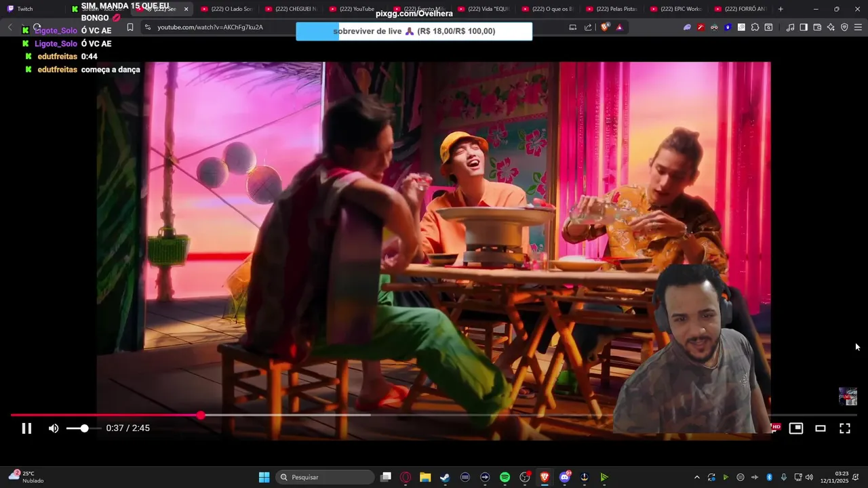Click the youtube.com URL address field

point(210,27)
